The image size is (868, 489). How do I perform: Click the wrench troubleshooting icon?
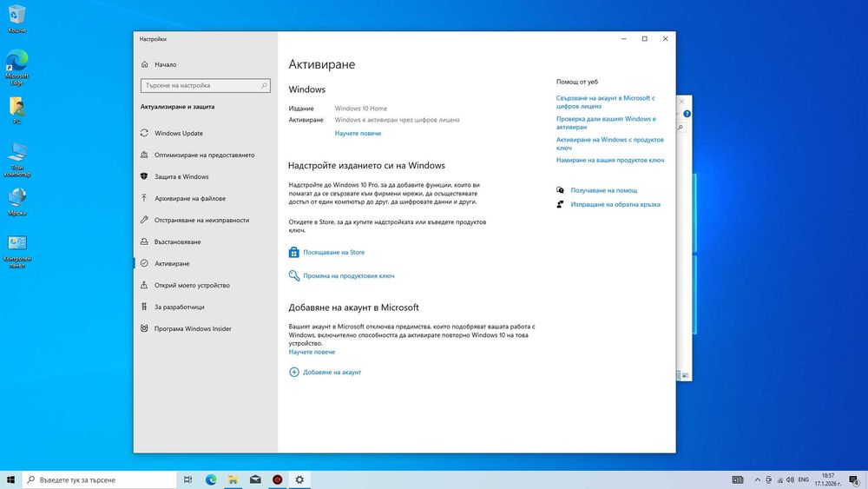(x=144, y=220)
